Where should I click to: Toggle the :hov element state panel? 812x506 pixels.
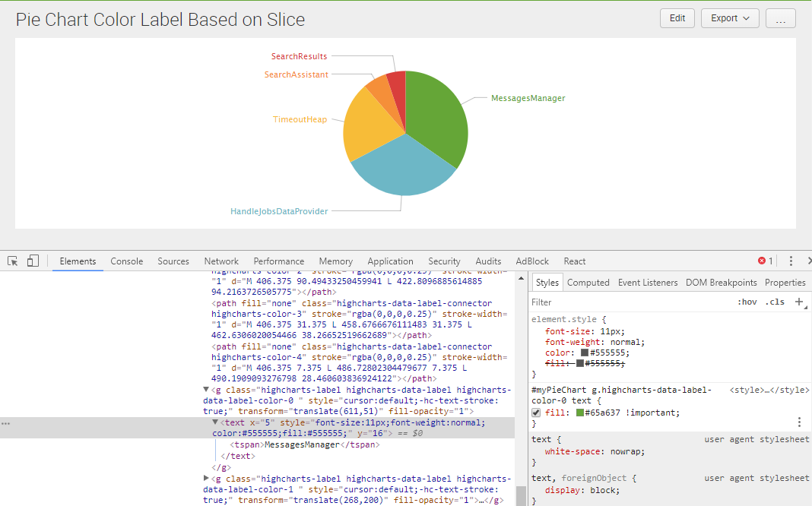(747, 302)
